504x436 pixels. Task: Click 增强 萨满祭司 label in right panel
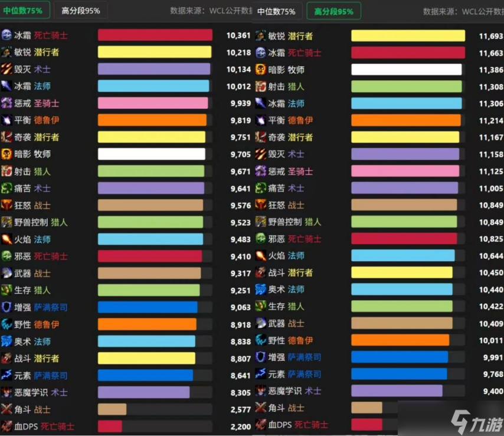click(x=294, y=357)
